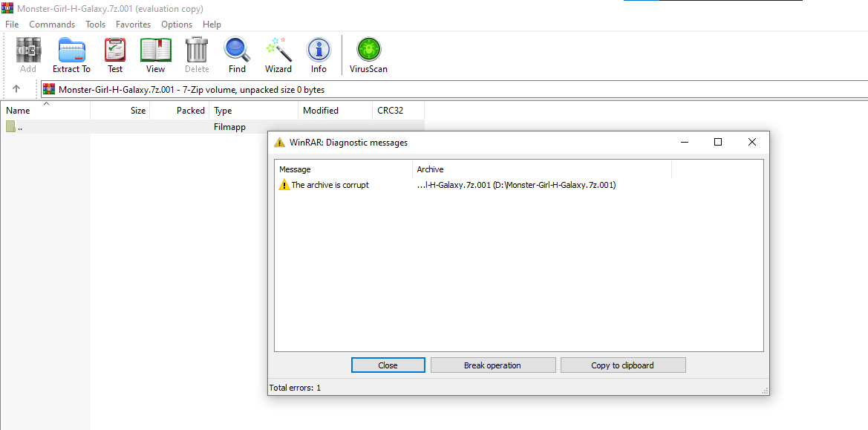
Task: Sort file list by Packed column
Action: pos(180,111)
